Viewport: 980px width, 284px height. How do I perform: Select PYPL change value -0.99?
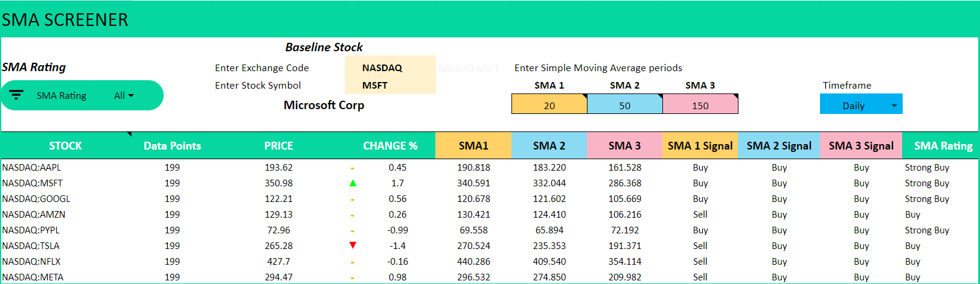(x=397, y=230)
